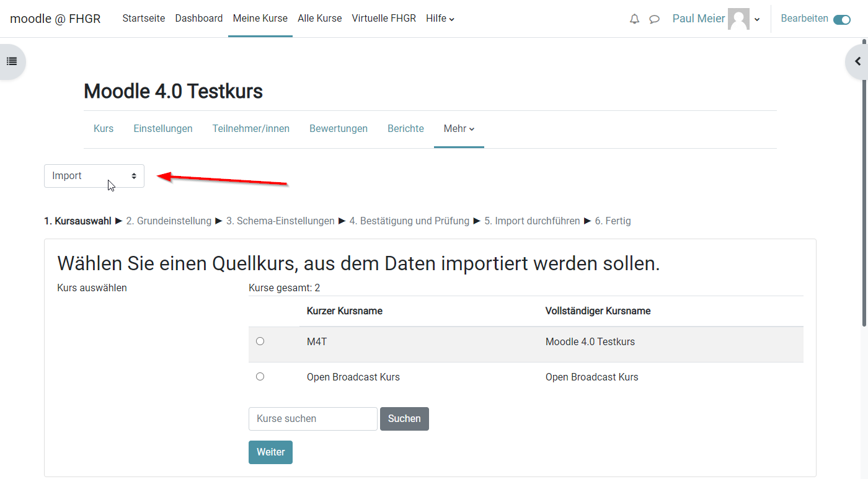
Task: Select the M4T course radio button
Action: pyautogui.click(x=260, y=341)
